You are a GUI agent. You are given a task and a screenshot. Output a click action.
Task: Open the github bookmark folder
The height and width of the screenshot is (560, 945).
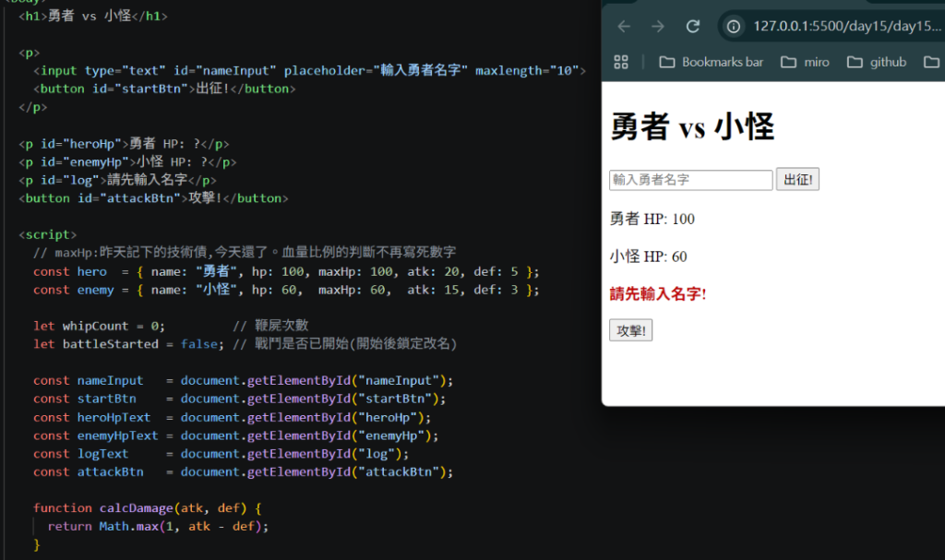pos(877,62)
